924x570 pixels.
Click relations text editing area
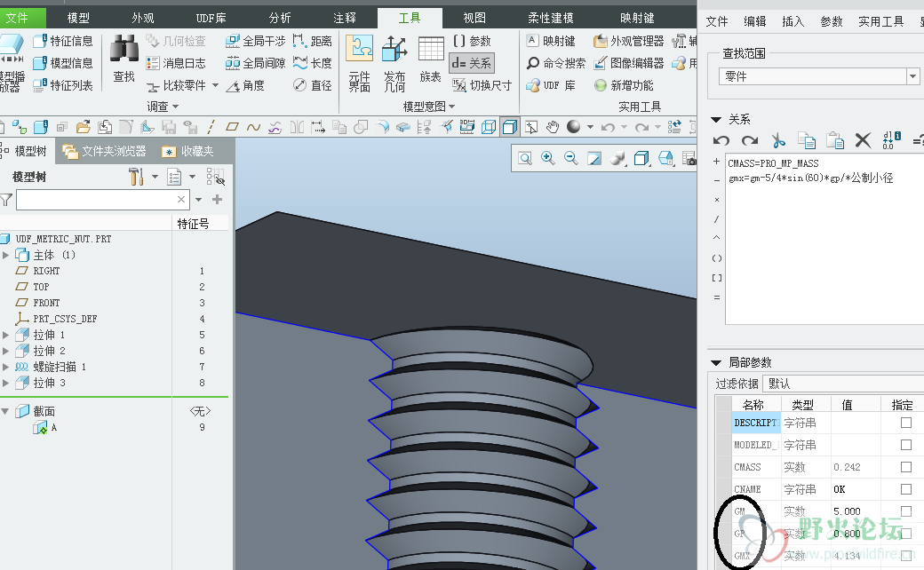point(824,241)
